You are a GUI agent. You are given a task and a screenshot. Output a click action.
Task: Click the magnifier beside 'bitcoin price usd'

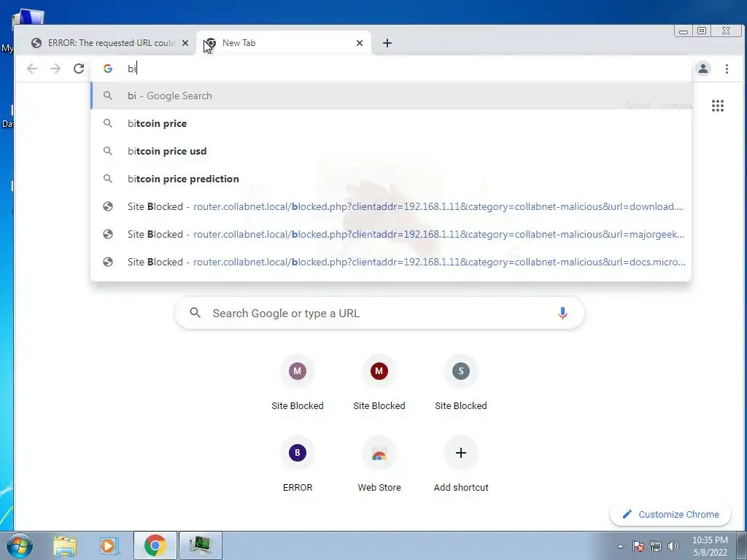(x=108, y=151)
